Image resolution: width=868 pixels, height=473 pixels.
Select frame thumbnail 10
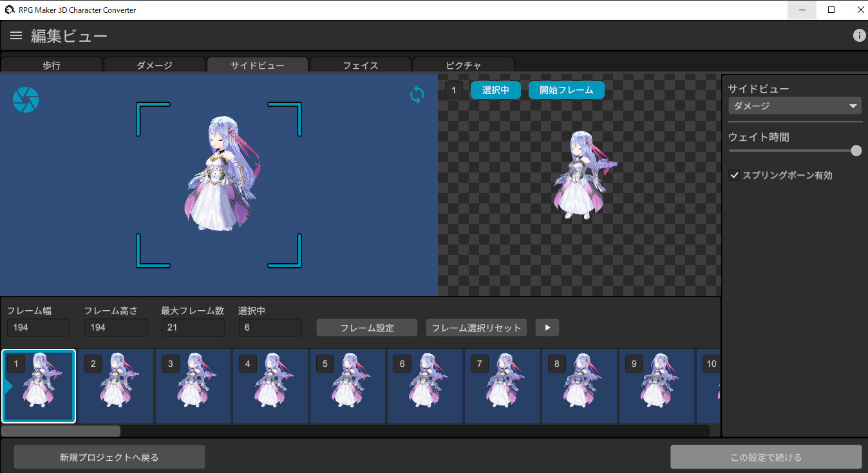click(x=708, y=386)
